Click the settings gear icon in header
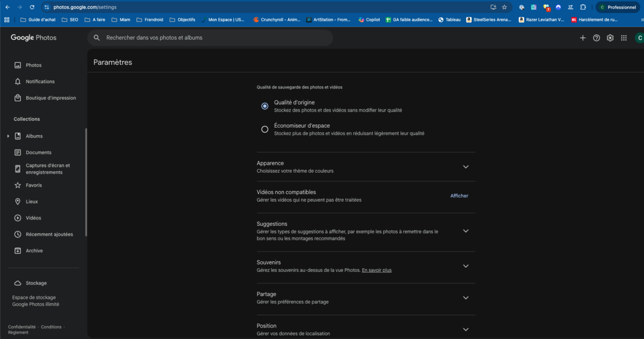This screenshot has height=339, width=644. 610,38
